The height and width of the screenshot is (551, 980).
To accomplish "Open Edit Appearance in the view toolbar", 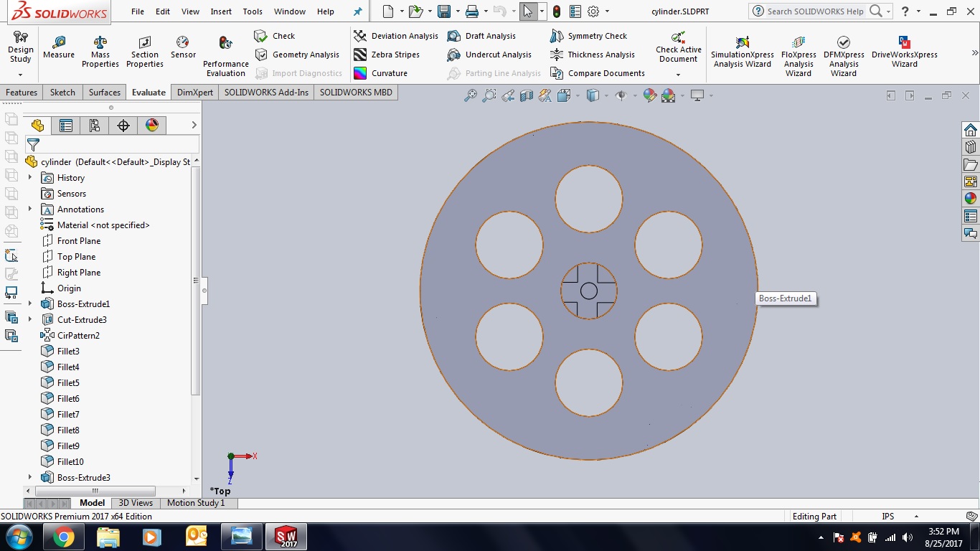I will [650, 95].
